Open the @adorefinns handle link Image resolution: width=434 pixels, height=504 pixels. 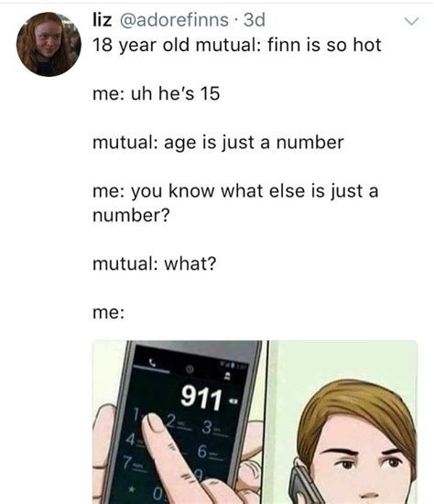click(174, 20)
